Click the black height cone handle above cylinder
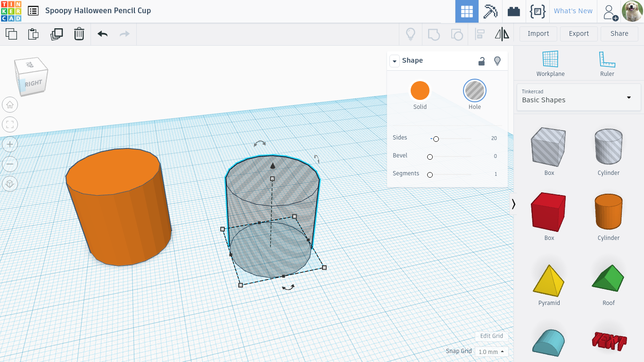This screenshot has width=644, height=362. tap(272, 165)
